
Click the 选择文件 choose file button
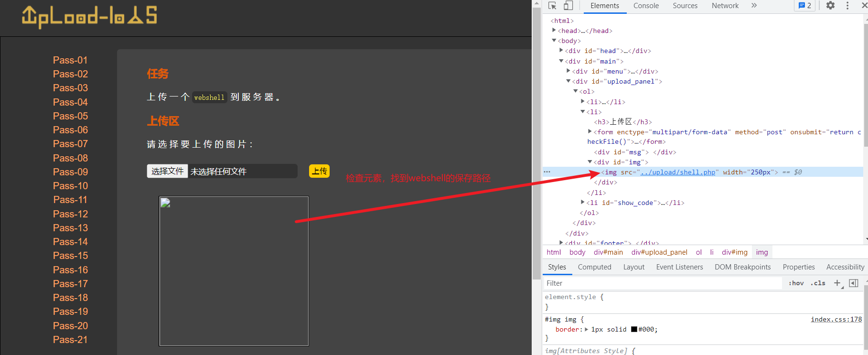(x=167, y=171)
